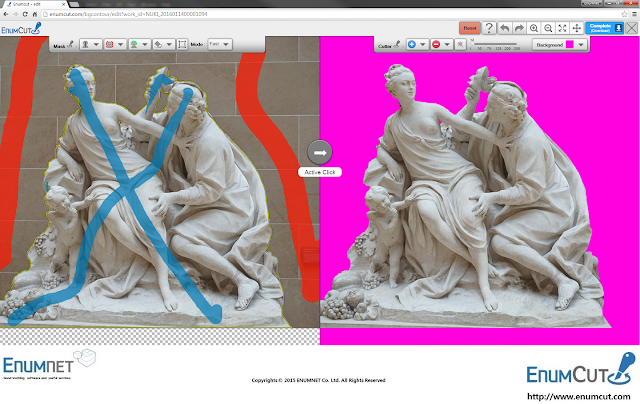Select the blue plus cutter tool

[x=412, y=44]
